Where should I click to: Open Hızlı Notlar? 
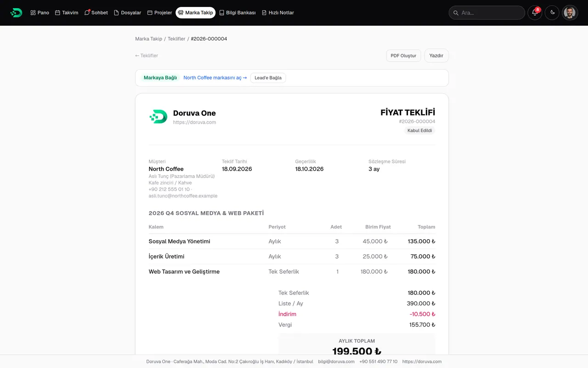click(x=278, y=12)
